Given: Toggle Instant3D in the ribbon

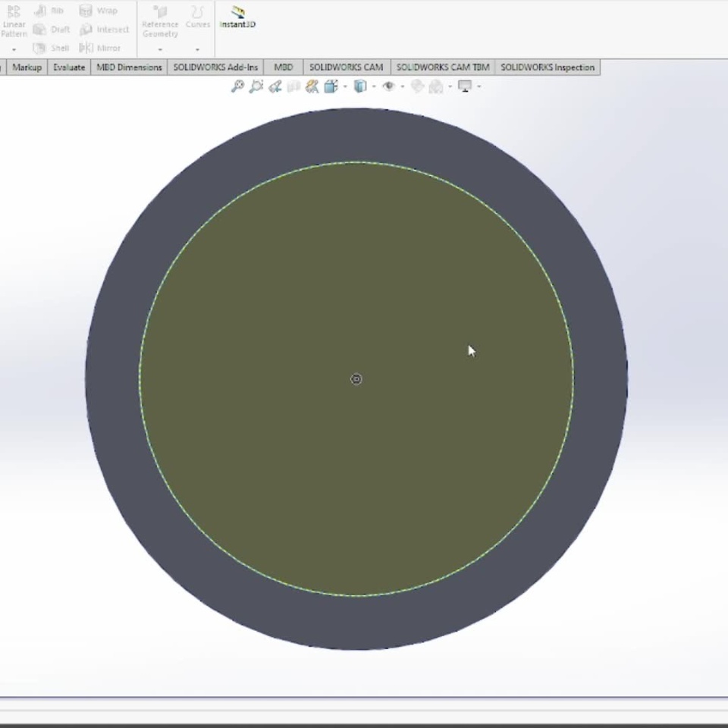Looking at the screenshot, I should 237,17.
